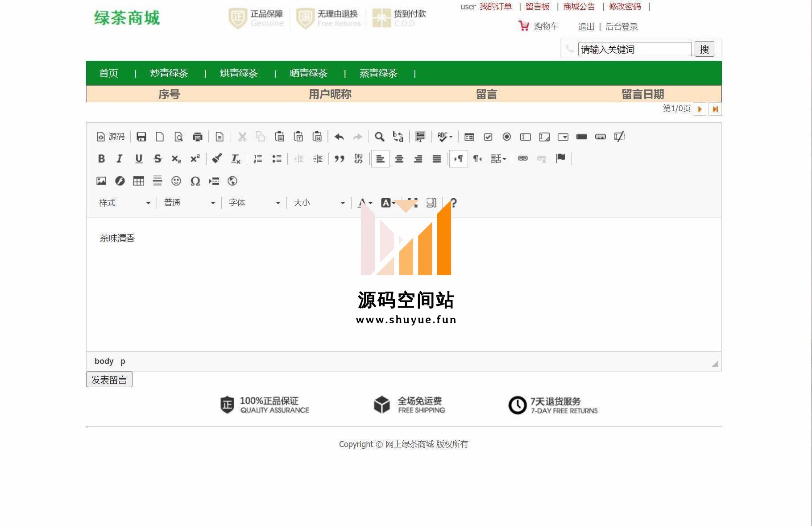The height and width of the screenshot is (526, 812).
Task: Toggle Subscript formatting
Action: click(176, 159)
